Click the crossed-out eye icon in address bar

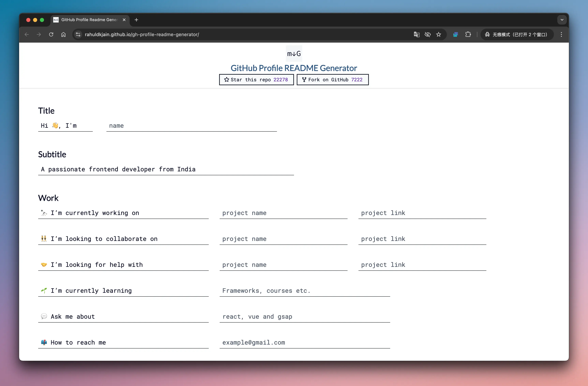[x=428, y=35]
